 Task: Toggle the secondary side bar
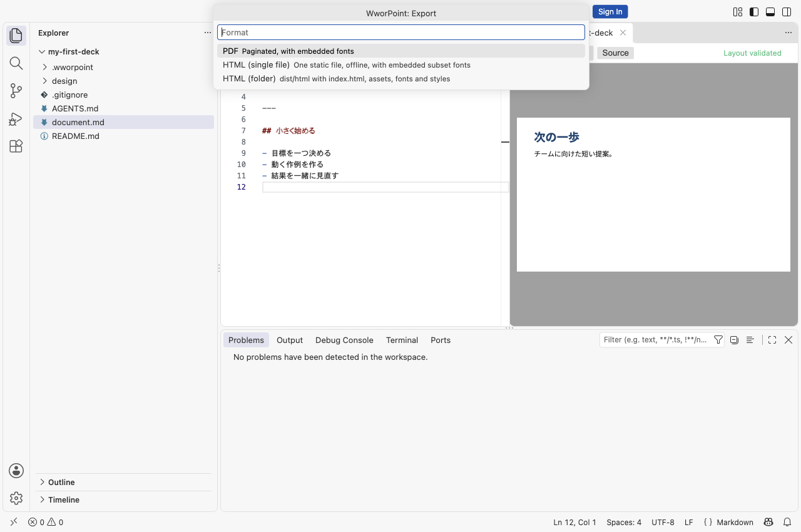tap(787, 12)
